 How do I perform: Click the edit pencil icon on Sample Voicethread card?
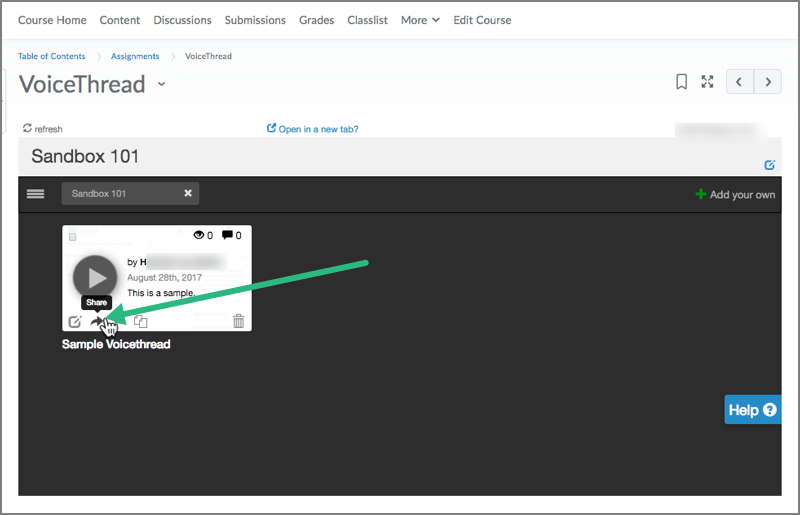point(75,322)
